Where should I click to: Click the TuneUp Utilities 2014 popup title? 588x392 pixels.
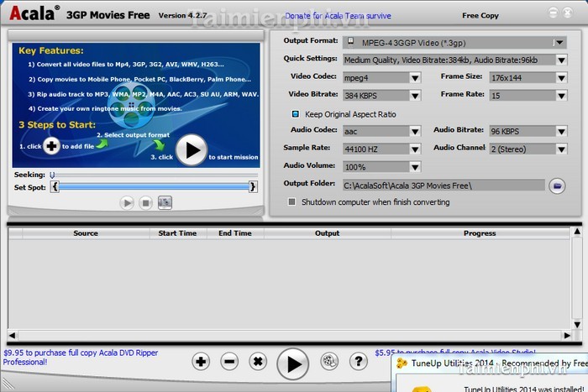(x=500, y=363)
